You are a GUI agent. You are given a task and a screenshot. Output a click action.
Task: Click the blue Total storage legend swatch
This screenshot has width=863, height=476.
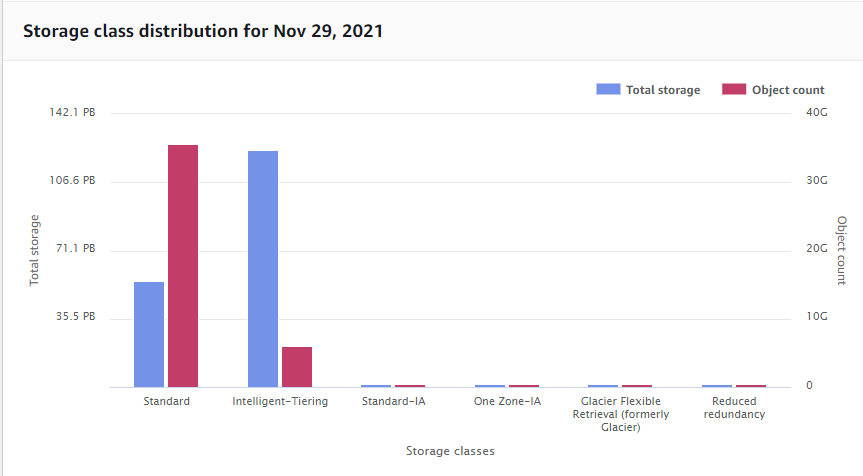pyautogui.click(x=608, y=89)
